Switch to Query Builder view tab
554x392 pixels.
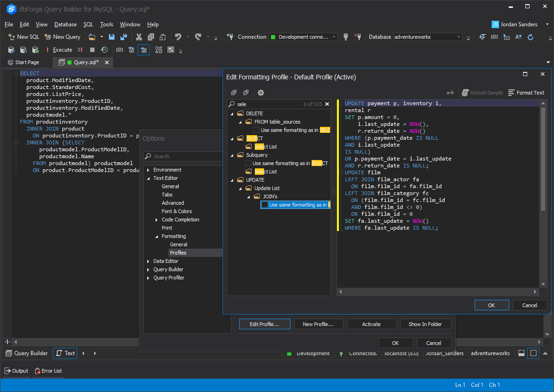click(27, 353)
